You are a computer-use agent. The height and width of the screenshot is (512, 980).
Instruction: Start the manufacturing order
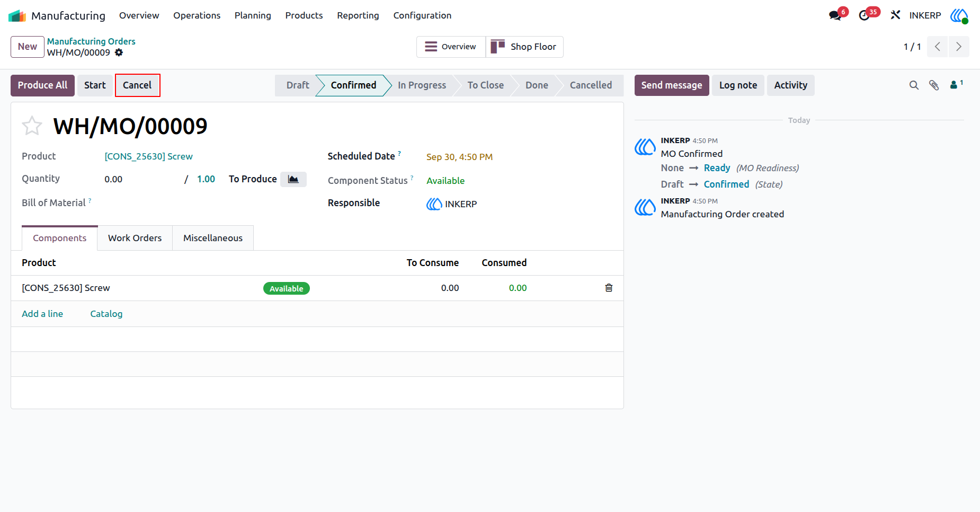(95, 85)
